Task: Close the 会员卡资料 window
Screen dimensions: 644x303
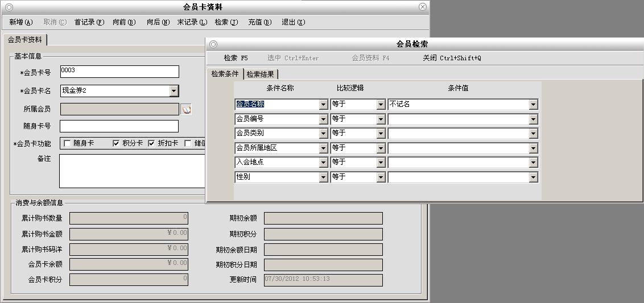Action: [x=422, y=7]
